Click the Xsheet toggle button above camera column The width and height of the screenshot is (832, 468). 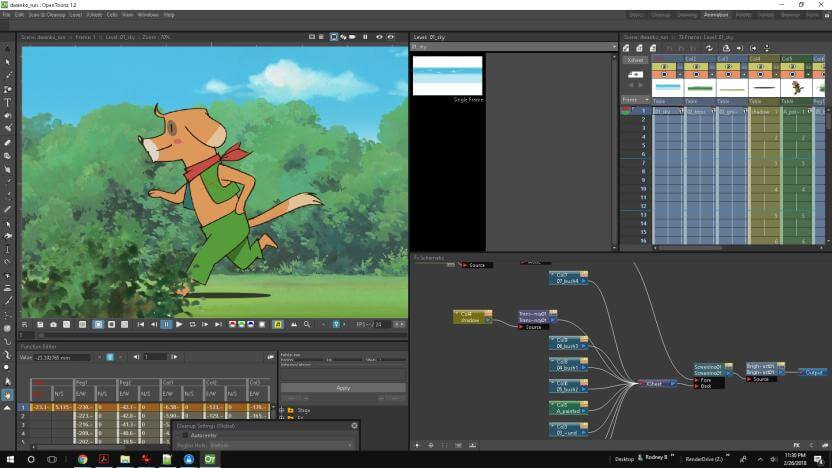click(635, 60)
